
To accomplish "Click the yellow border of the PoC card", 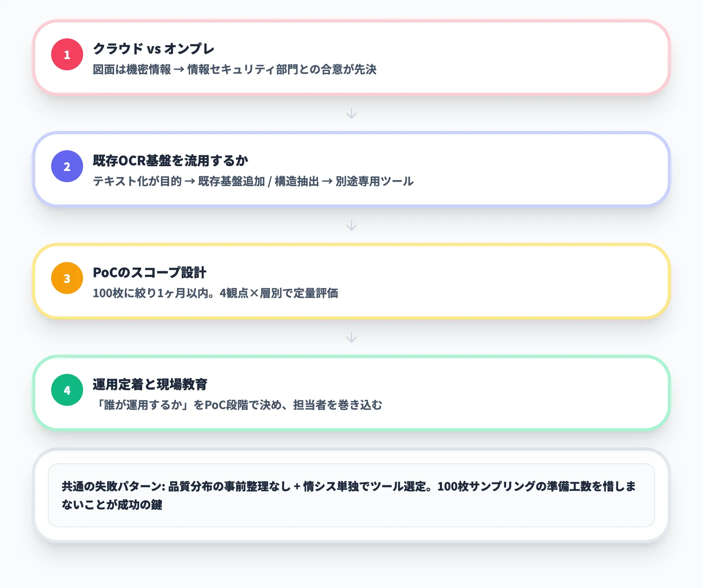I will tap(351, 246).
